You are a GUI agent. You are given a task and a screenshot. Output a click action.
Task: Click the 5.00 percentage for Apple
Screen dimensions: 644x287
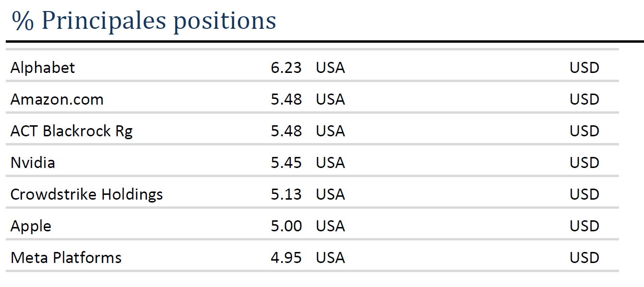tap(286, 226)
